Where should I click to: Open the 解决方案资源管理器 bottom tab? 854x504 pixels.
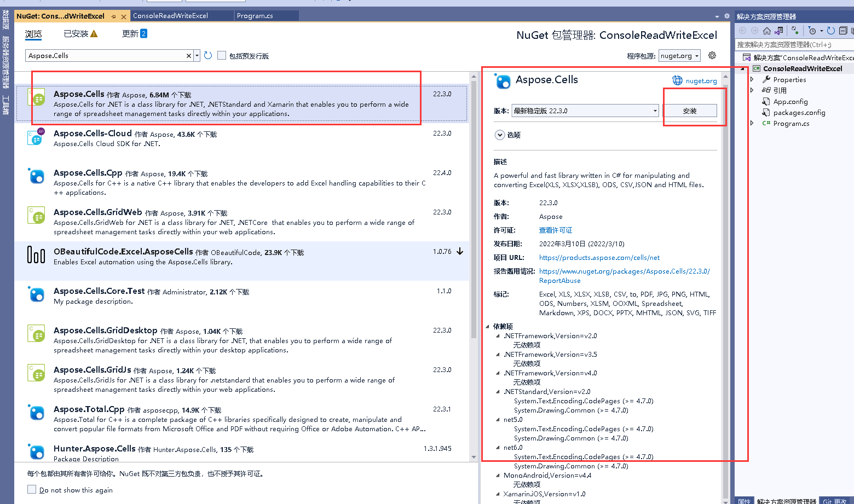(787, 501)
